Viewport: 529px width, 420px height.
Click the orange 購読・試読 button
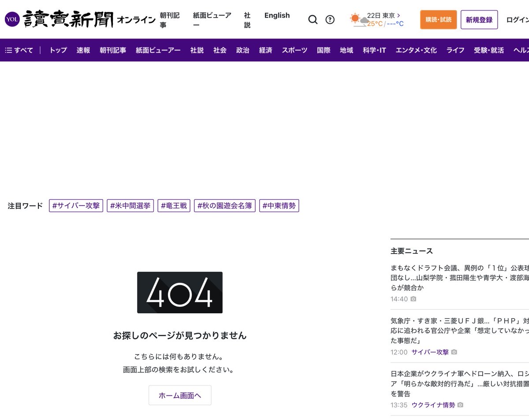pyautogui.click(x=438, y=20)
